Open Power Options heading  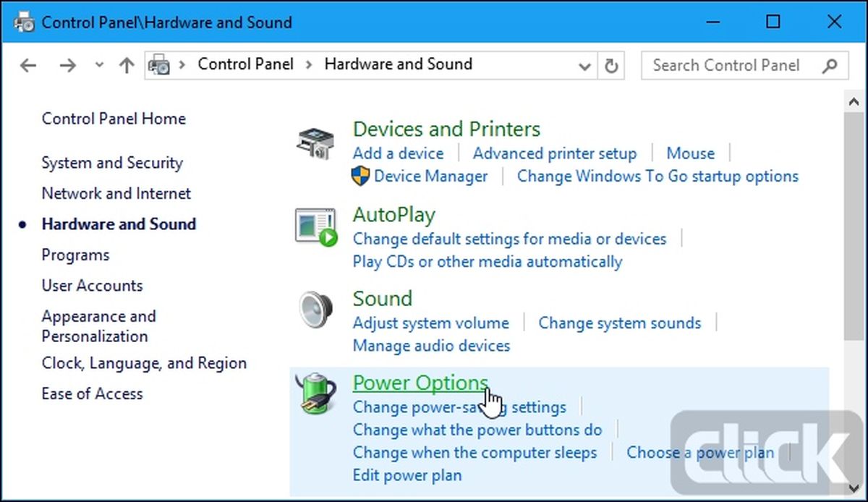[x=420, y=383]
